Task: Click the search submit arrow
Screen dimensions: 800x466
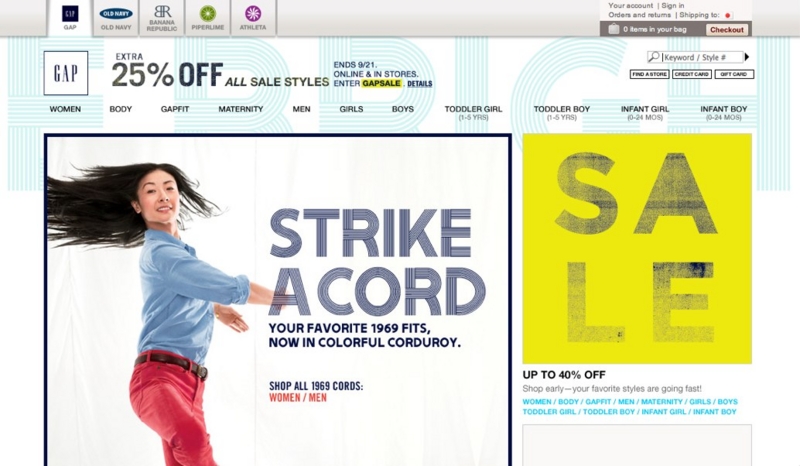Action: coord(747,57)
